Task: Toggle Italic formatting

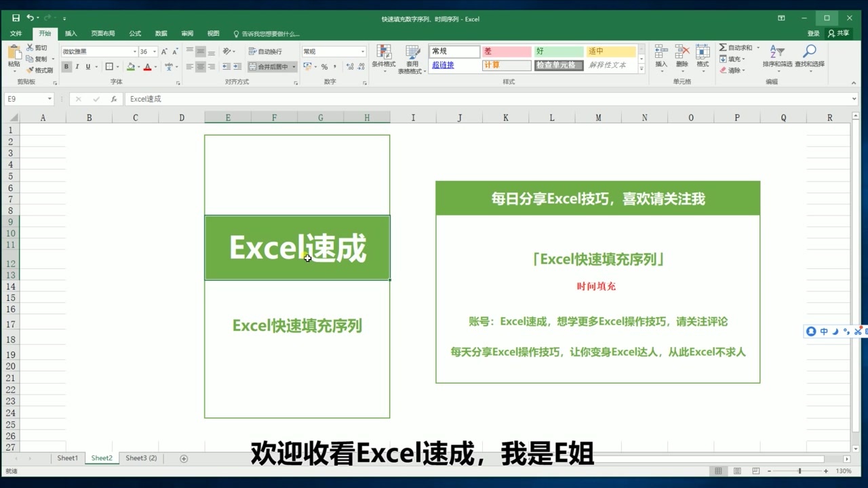Action: [x=77, y=66]
